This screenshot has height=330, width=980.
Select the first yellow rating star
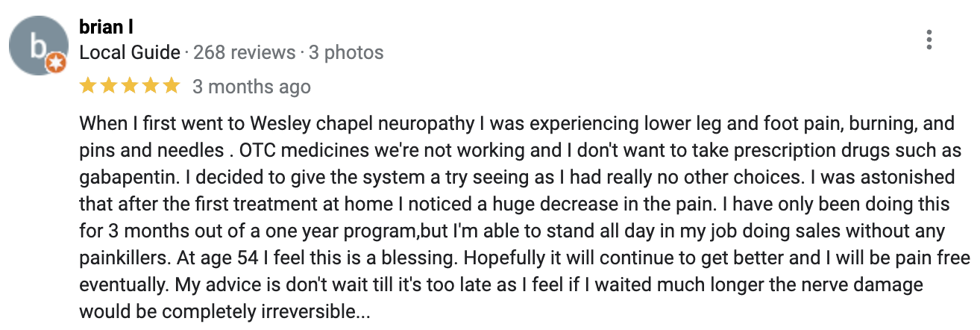point(88,86)
